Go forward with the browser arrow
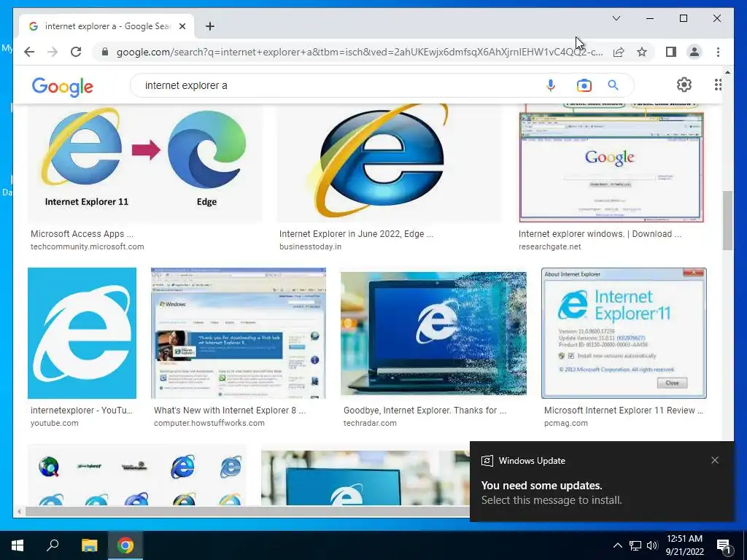Viewport: 747px width, 560px height. (53, 52)
